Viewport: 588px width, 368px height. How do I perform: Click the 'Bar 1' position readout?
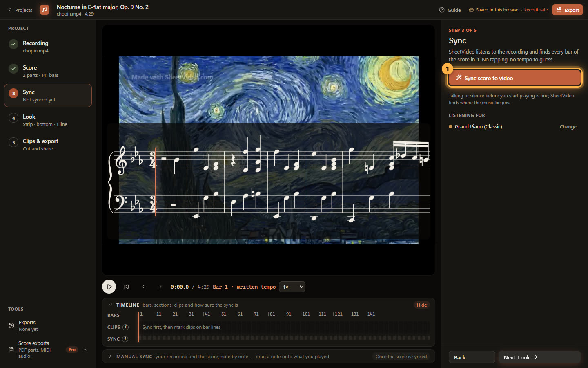click(220, 287)
